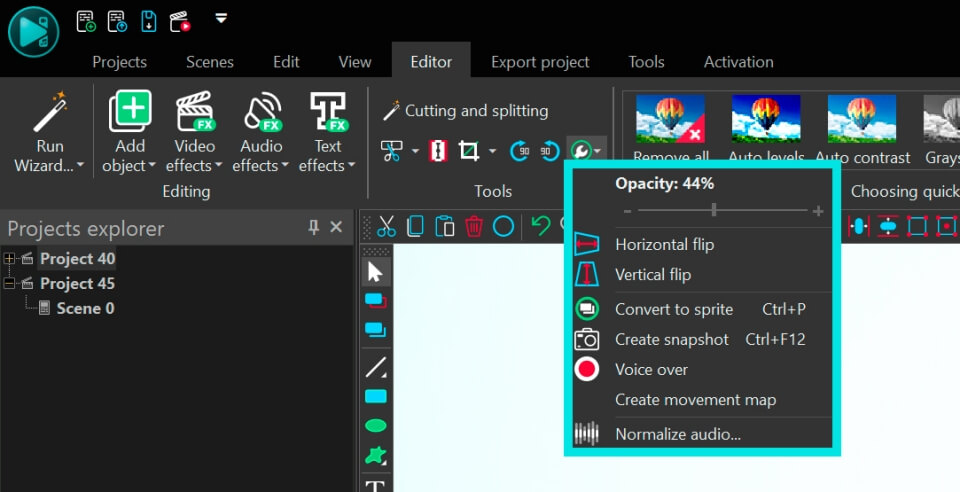
Task: Click the opacity plus button
Action: (x=818, y=211)
